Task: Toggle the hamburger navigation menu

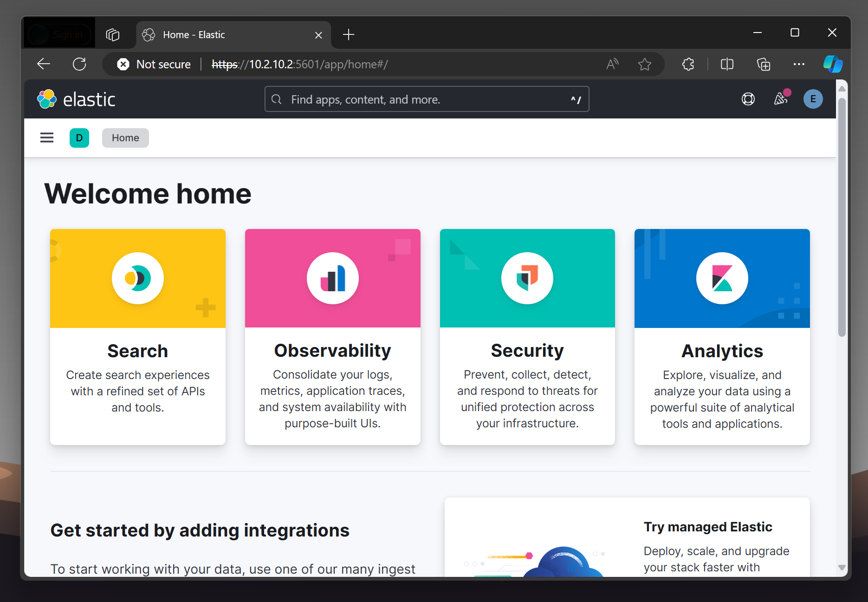Action: [x=47, y=137]
